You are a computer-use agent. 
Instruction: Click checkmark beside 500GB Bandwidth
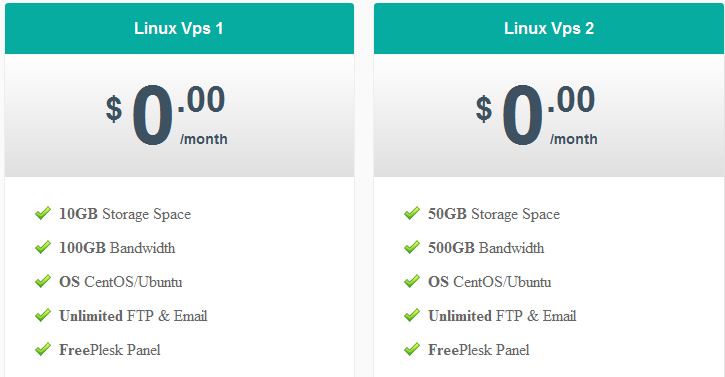pos(412,247)
